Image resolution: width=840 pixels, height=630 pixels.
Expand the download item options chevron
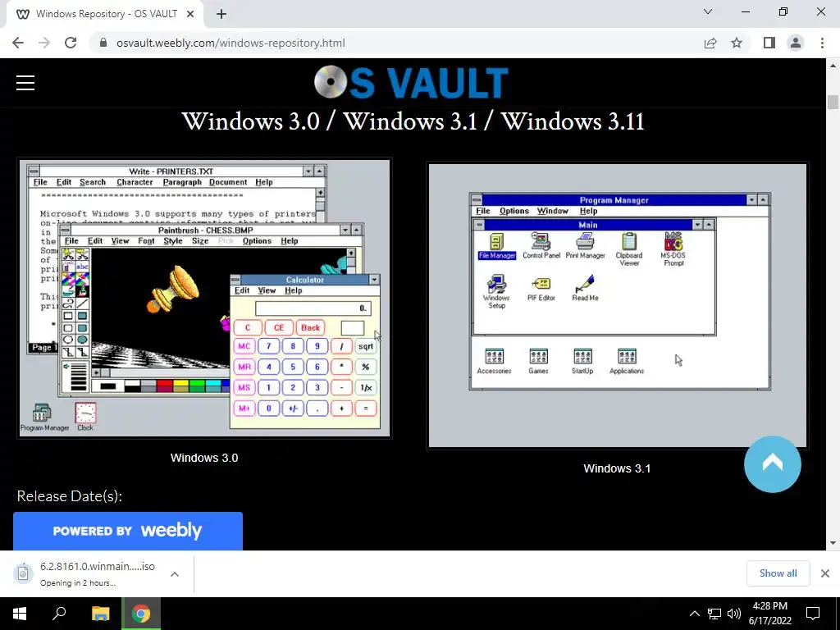(x=175, y=573)
